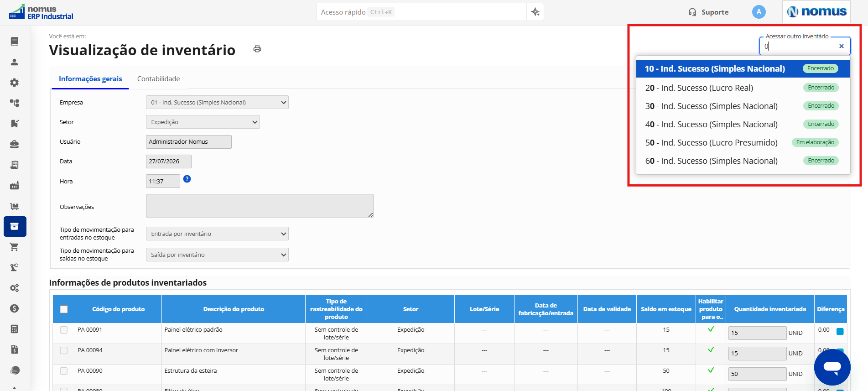Select inventory 40 - Ind. Sucesso (Simples Nacional)

click(x=743, y=124)
